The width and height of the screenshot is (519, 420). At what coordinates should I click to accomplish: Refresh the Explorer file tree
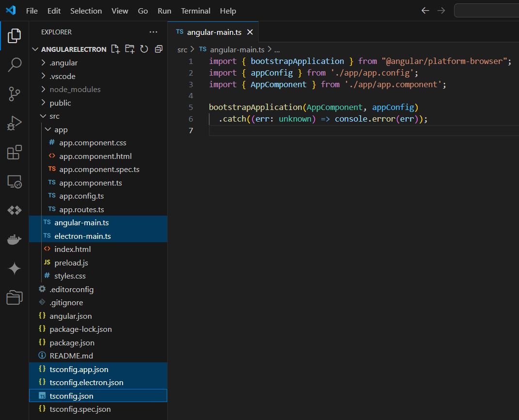click(x=143, y=49)
